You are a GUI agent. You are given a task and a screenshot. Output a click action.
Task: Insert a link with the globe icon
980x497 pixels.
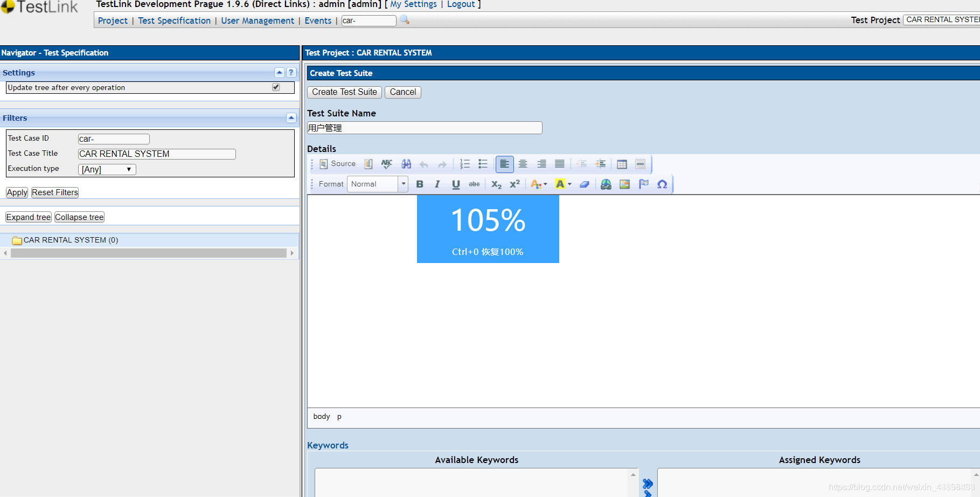pyautogui.click(x=606, y=184)
